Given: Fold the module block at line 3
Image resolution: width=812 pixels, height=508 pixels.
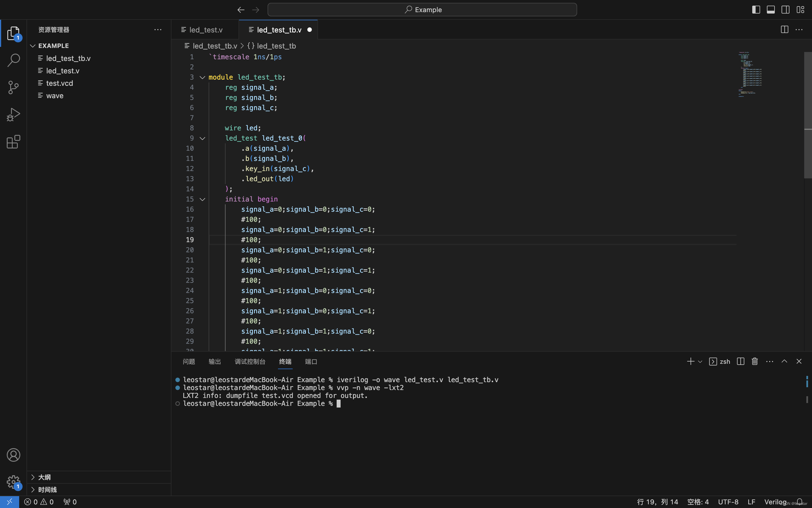Looking at the screenshot, I should pyautogui.click(x=202, y=77).
